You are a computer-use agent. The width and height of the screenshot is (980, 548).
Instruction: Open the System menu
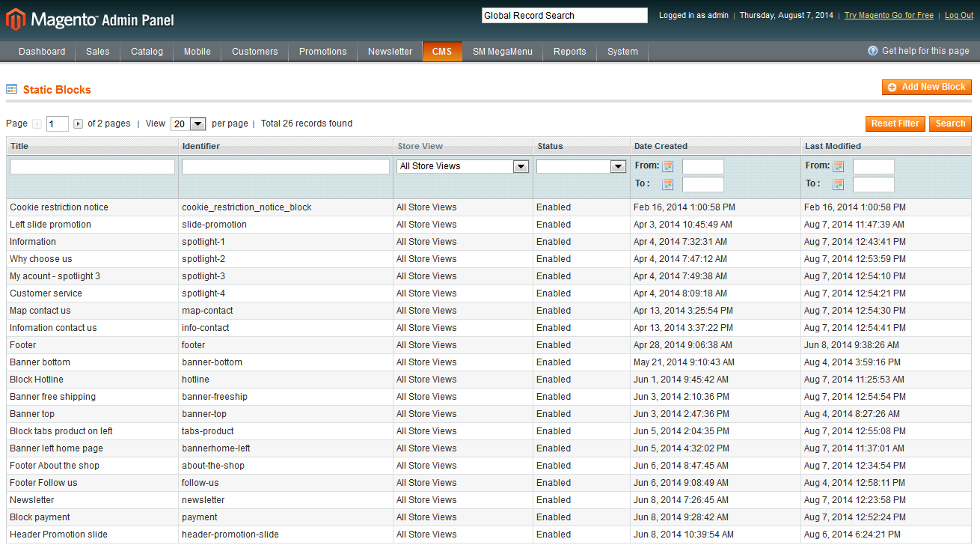coord(622,52)
